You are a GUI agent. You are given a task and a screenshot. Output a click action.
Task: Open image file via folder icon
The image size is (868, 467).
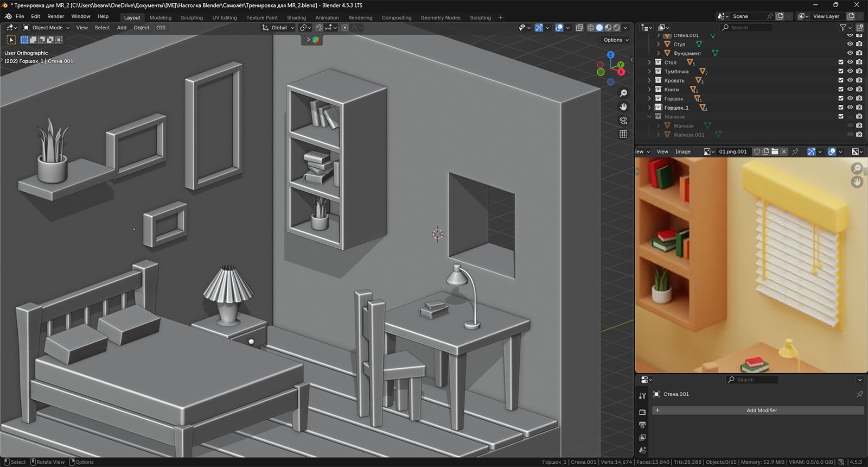(x=775, y=152)
